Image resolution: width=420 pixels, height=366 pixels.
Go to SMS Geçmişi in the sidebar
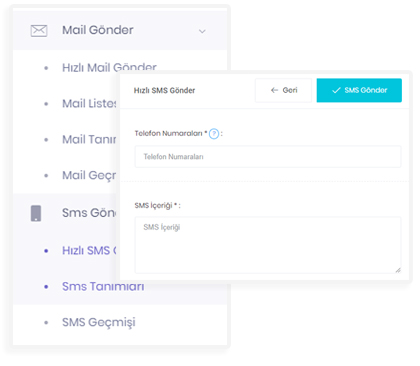tap(99, 322)
